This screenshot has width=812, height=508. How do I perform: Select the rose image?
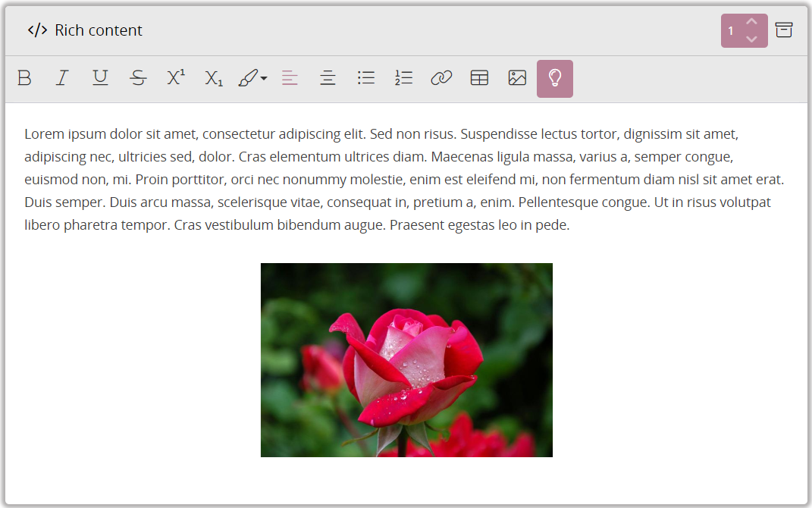coord(406,360)
